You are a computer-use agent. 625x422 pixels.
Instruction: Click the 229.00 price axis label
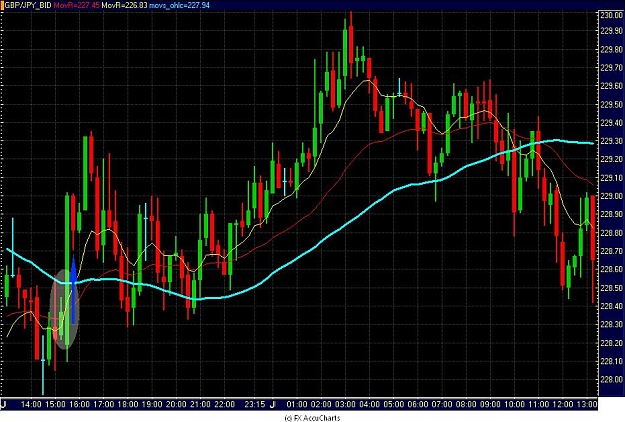[x=611, y=196]
